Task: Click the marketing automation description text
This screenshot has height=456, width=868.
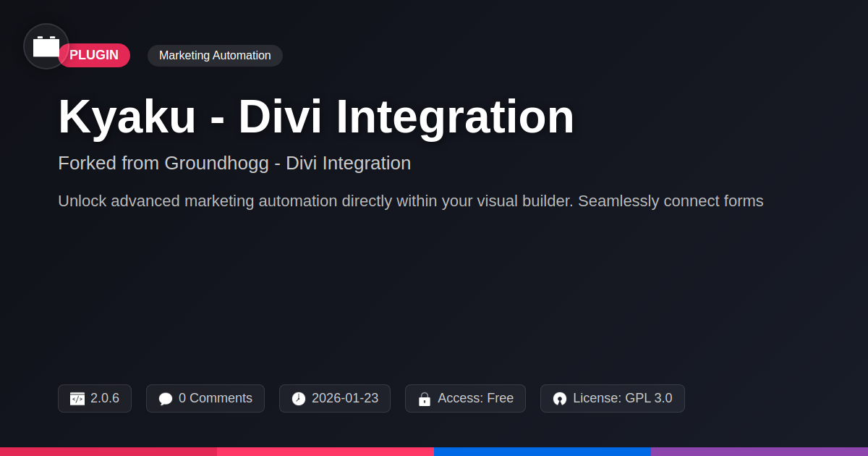Action: [411, 201]
